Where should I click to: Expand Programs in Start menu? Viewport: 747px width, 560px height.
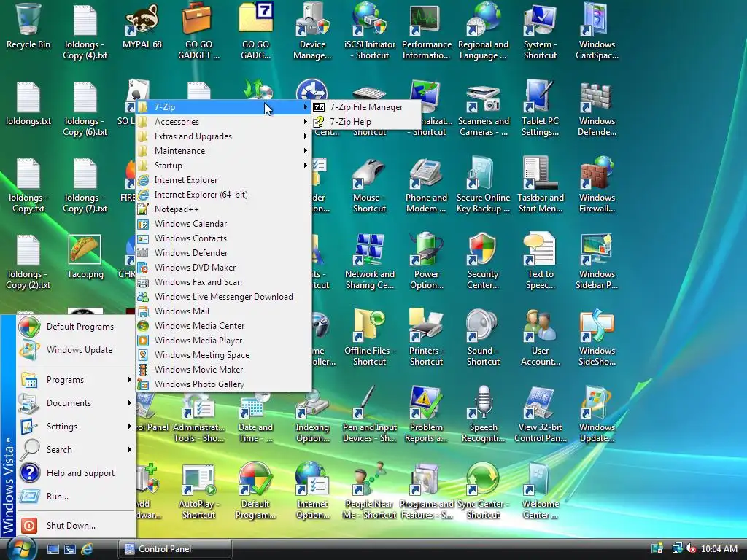[76, 380]
